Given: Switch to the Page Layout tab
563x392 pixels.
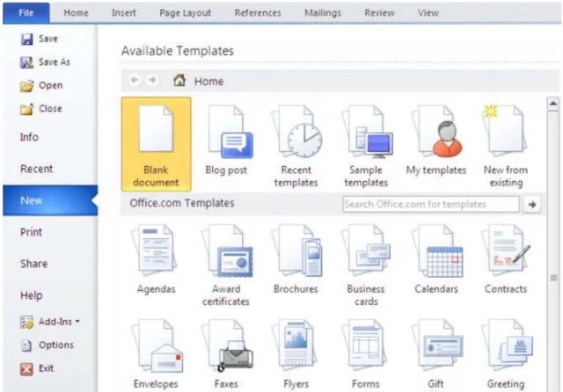Looking at the screenshot, I should click(x=186, y=13).
